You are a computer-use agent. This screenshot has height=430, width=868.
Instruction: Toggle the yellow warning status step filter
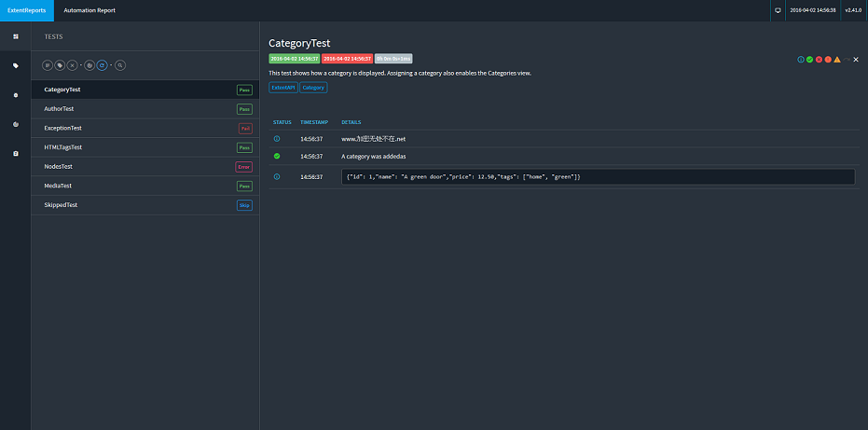[837, 60]
